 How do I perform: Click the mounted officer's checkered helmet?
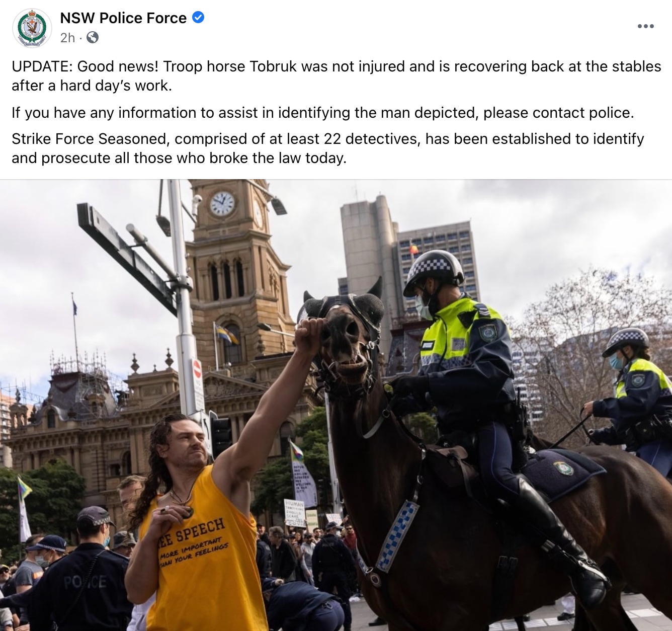[x=434, y=268]
